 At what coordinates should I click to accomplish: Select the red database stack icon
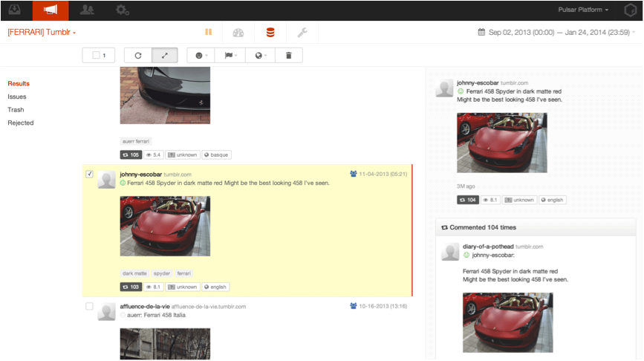coord(270,33)
